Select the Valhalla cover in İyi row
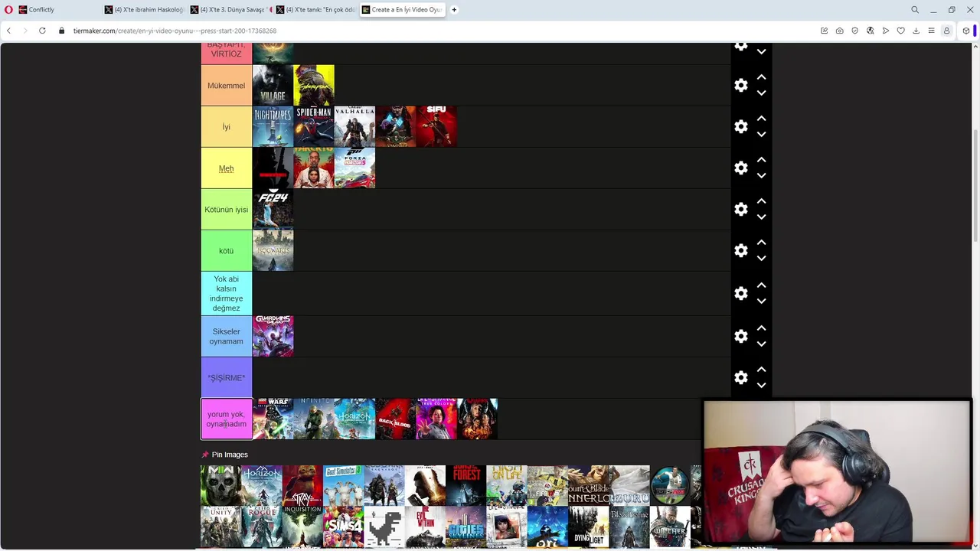The width and height of the screenshot is (980, 551). (354, 126)
